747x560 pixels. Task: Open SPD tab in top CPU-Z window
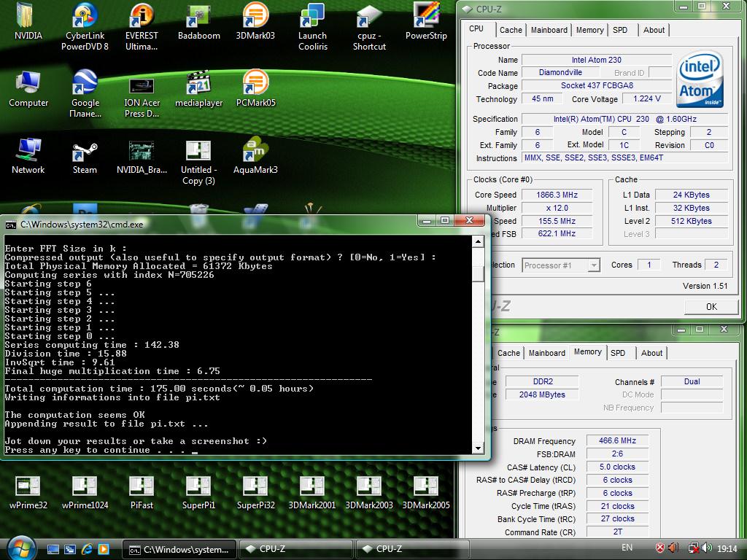(620, 30)
